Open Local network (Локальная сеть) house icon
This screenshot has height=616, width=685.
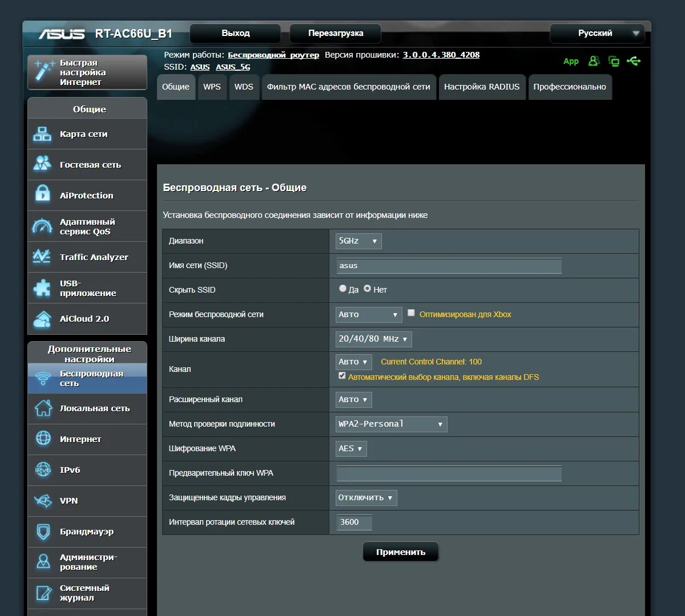tap(43, 408)
